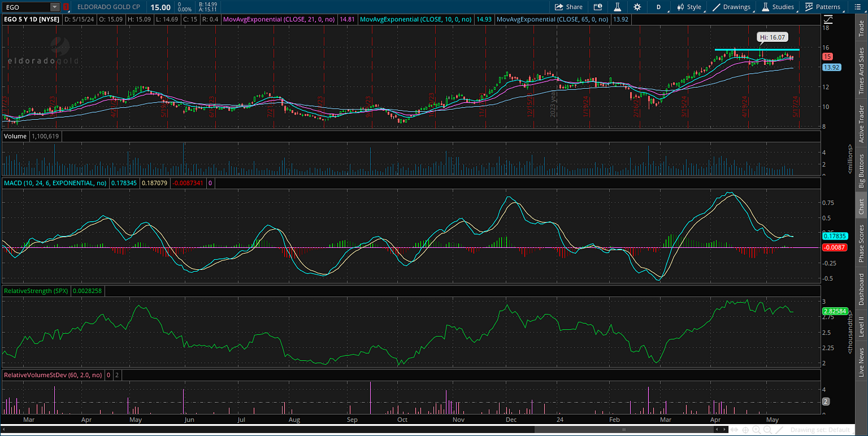
Task: Click the pan/expand arrows icon
Action: (733, 429)
